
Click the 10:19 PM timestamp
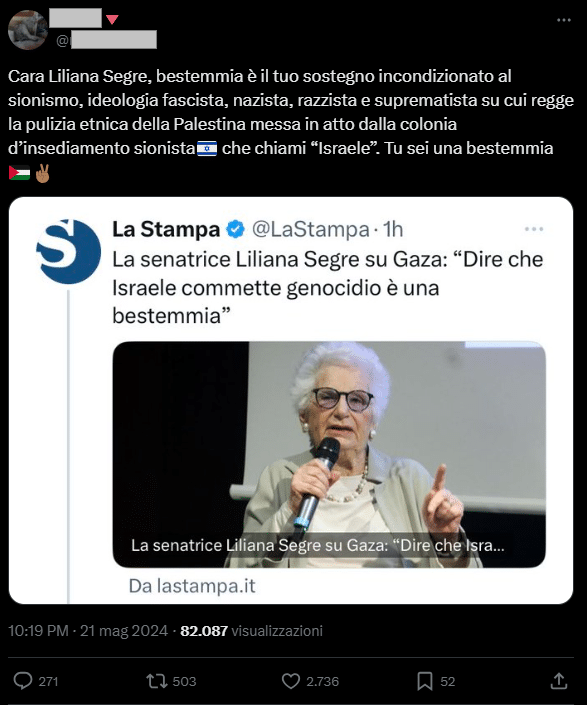click(x=38, y=630)
